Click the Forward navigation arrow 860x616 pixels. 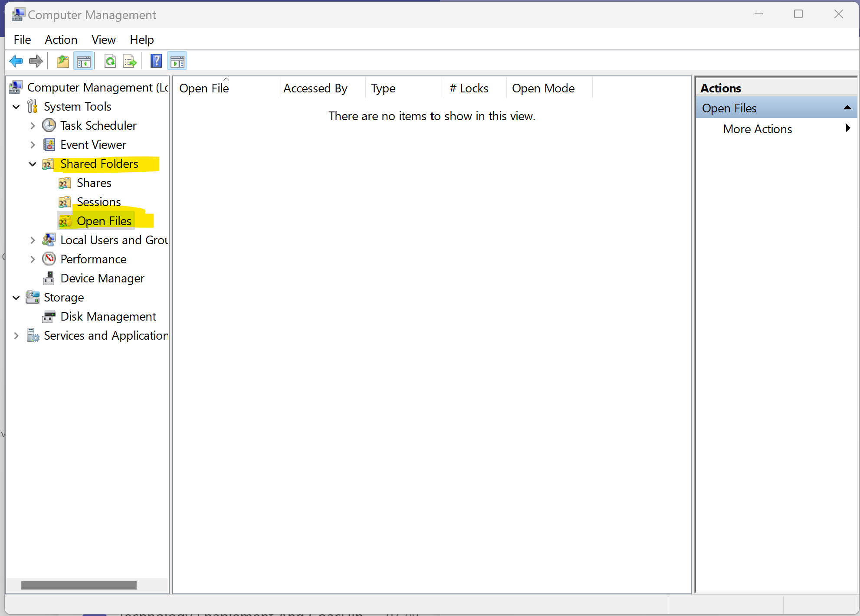(36, 61)
